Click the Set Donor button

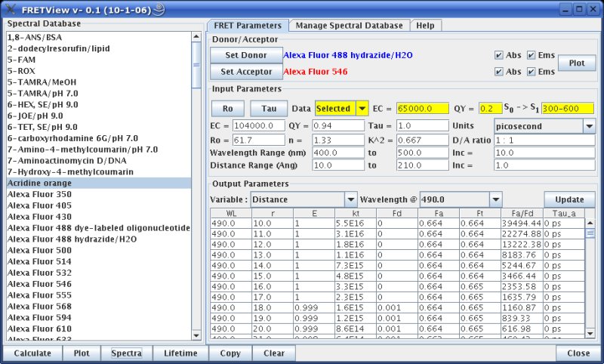tap(243, 56)
